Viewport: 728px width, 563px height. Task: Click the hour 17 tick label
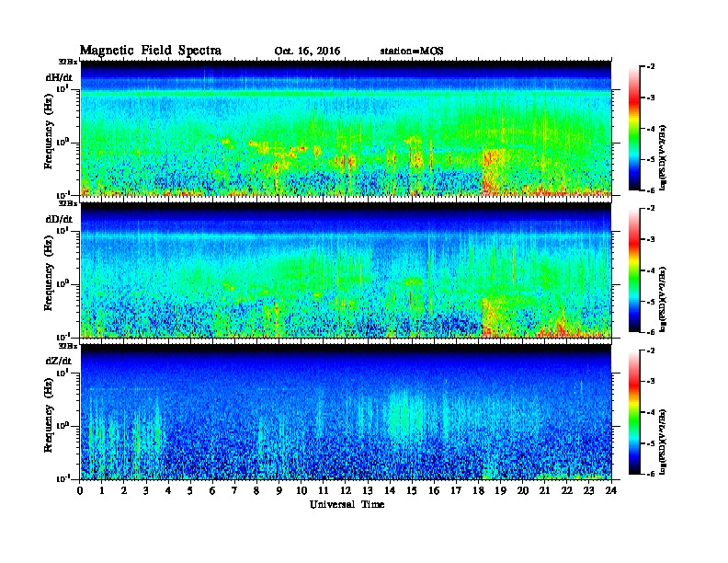click(456, 490)
